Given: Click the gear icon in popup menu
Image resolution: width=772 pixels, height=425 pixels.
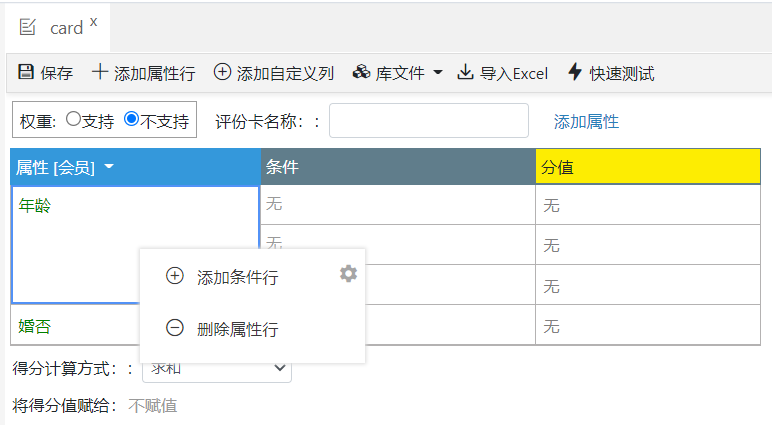Looking at the screenshot, I should 348,273.
